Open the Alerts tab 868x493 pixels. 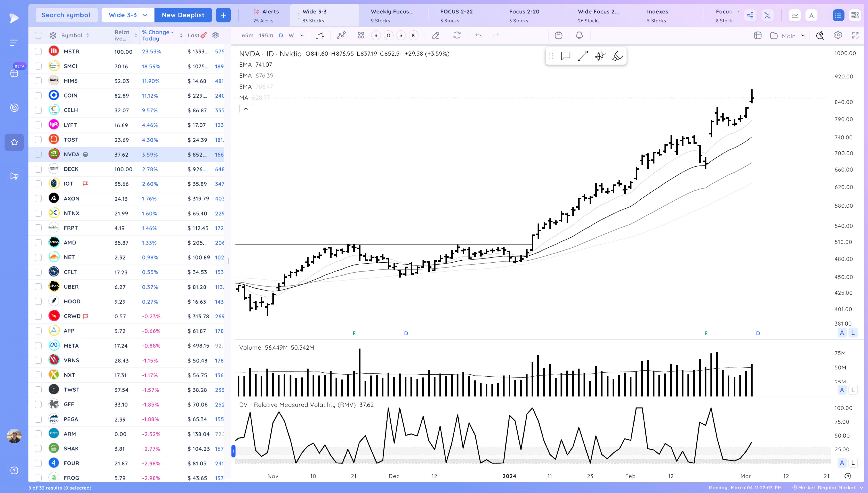coord(266,16)
